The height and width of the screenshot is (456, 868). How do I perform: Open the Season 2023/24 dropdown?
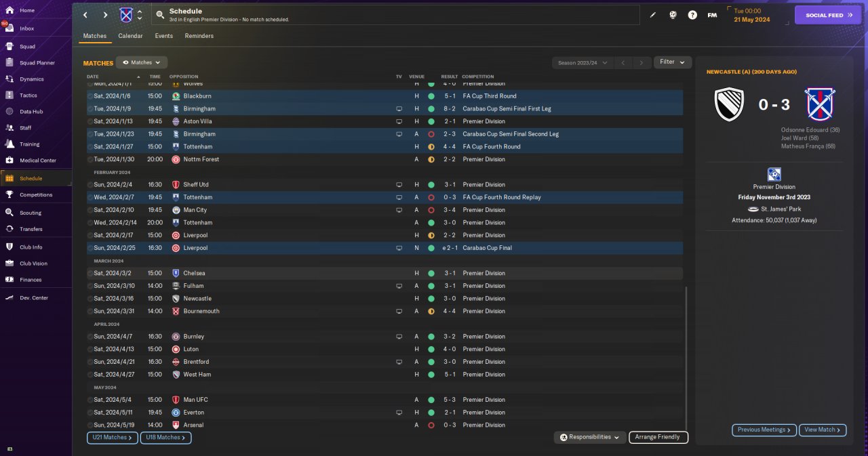[x=582, y=62]
